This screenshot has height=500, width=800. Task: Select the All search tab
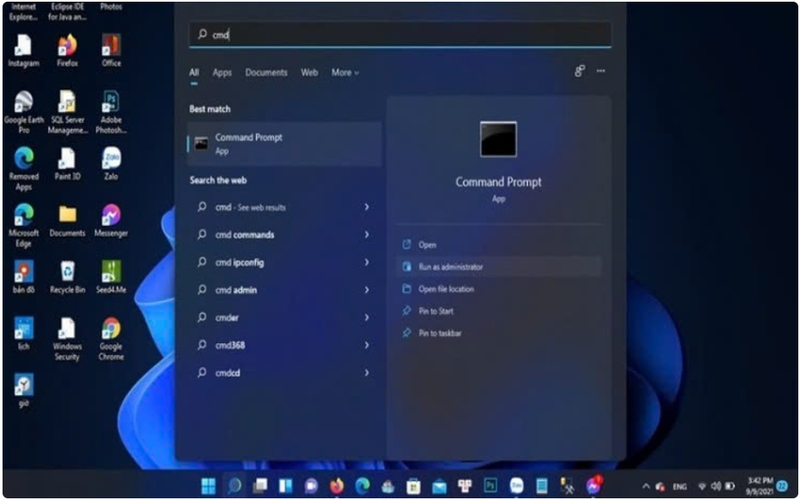point(194,72)
